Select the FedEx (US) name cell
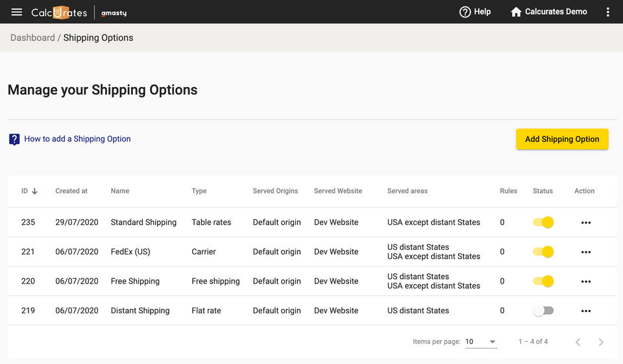This screenshot has width=623, height=364. point(130,252)
